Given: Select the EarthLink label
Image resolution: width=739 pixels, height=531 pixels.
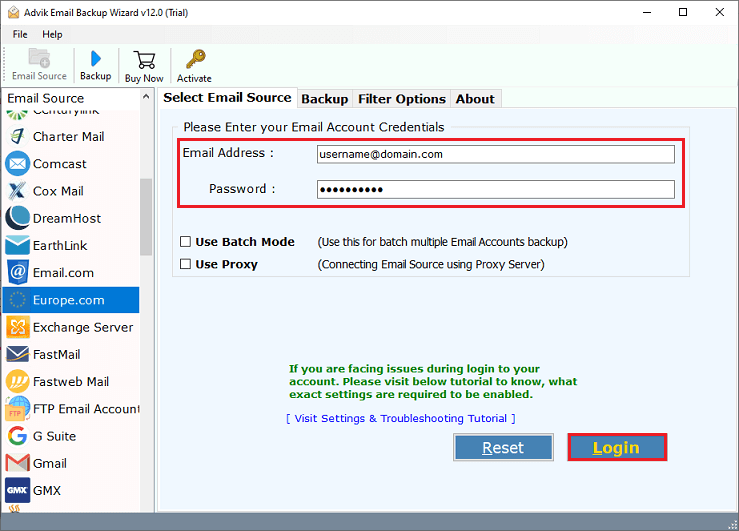Looking at the screenshot, I should [x=60, y=246].
